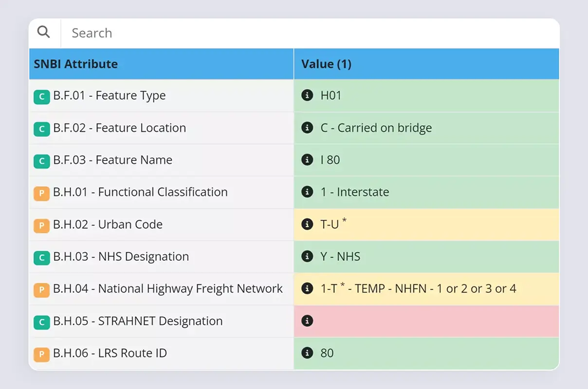Click the Value (1) column header

(x=326, y=64)
